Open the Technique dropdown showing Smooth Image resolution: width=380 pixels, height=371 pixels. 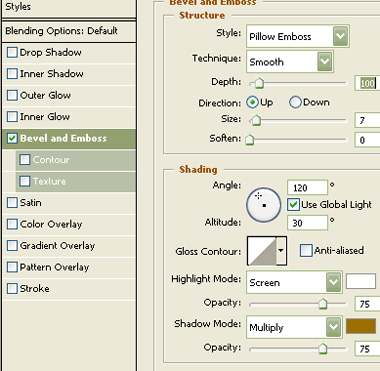click(x=289, y=62)
